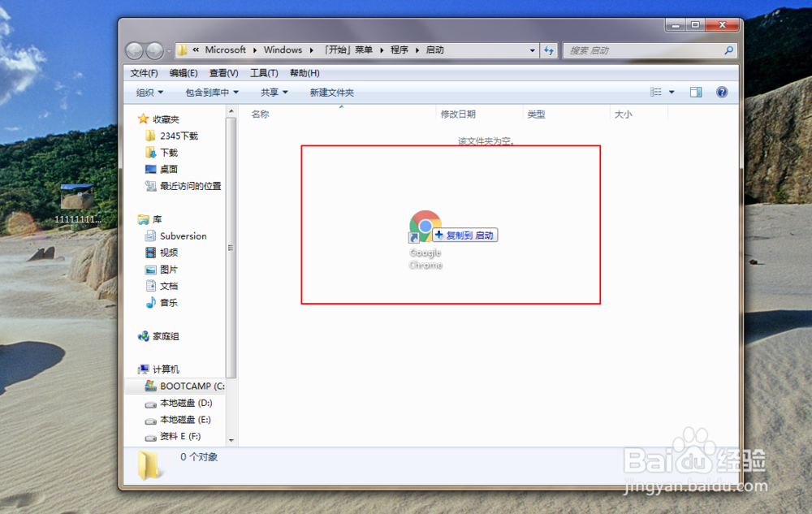812x514 pixels.
Task: Click Windows in the address breadcrumb
Action: (x=283, y=50)
